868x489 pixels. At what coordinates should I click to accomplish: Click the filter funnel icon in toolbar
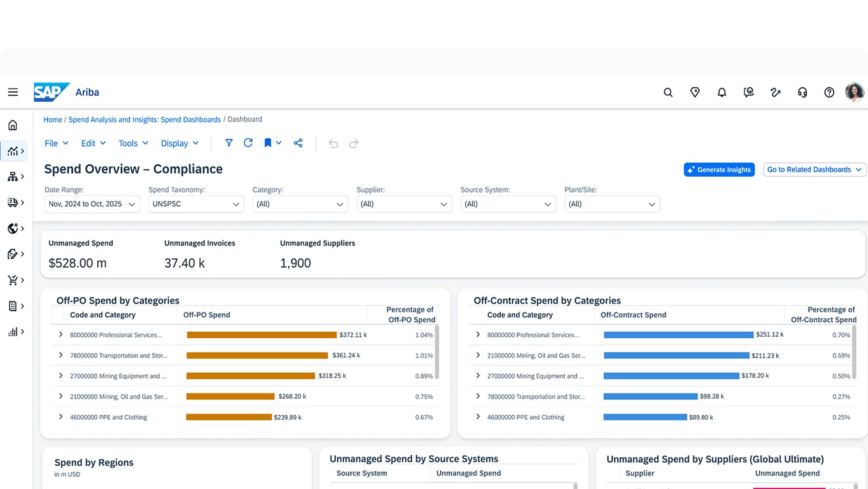229,143
